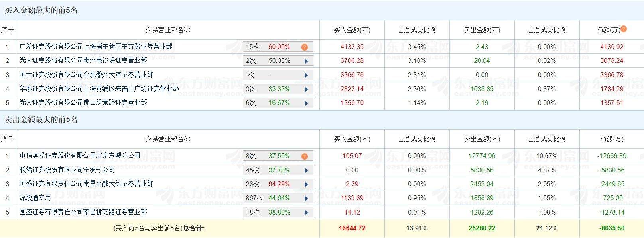Click arrow icon in 国盛证券南昌桃花路 18次 box
Viewport: 644px width, 238px height.
tap(306, 213)
